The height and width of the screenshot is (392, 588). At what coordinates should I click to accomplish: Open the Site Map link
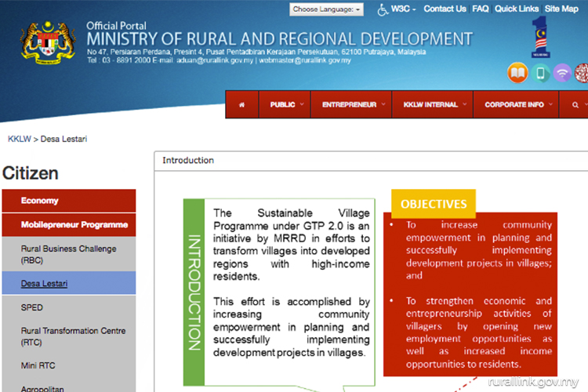coord(561,9)
